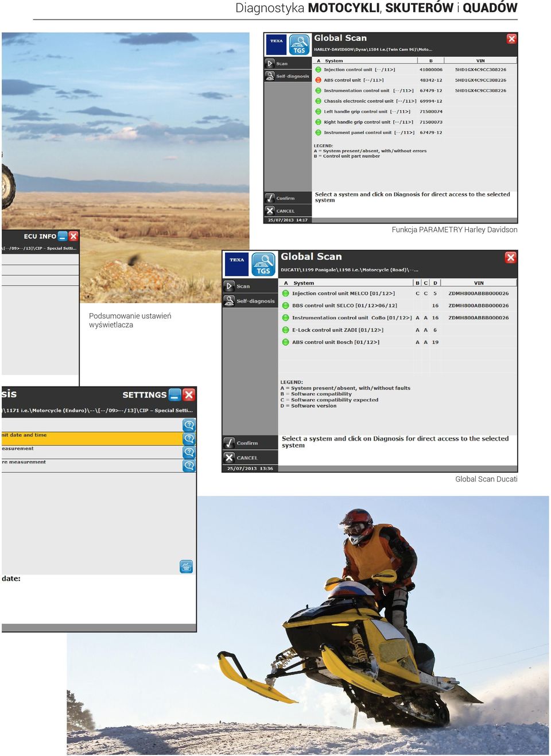The image size is (551, 756).
Task: Click the Scan button label in the Ducati window
Action: pyautogui.click(x=243, y=286)
